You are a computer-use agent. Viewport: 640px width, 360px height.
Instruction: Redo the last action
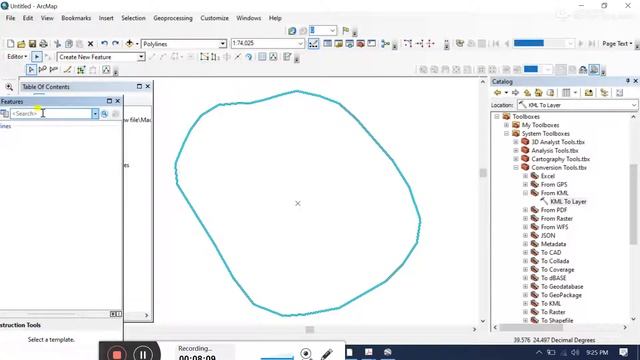116,44
